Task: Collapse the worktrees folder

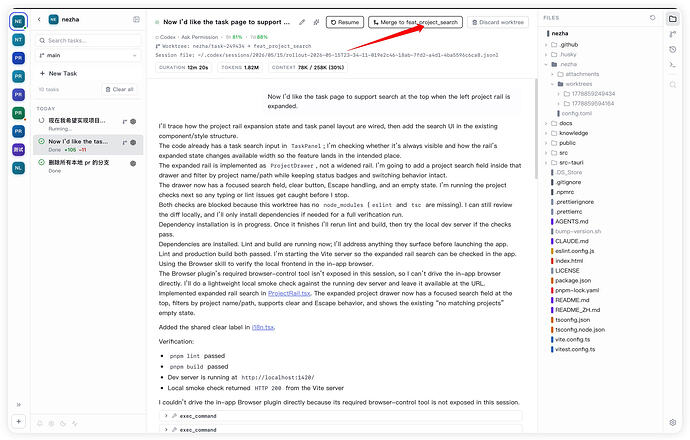Action: point(553,84)
